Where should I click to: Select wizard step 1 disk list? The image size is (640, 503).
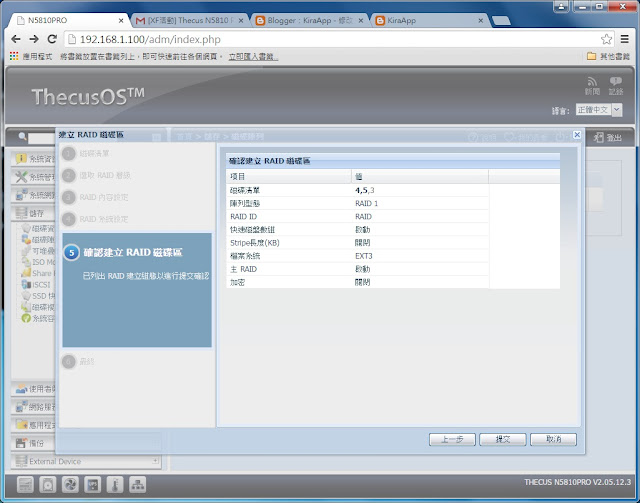[x=86, y=154]
